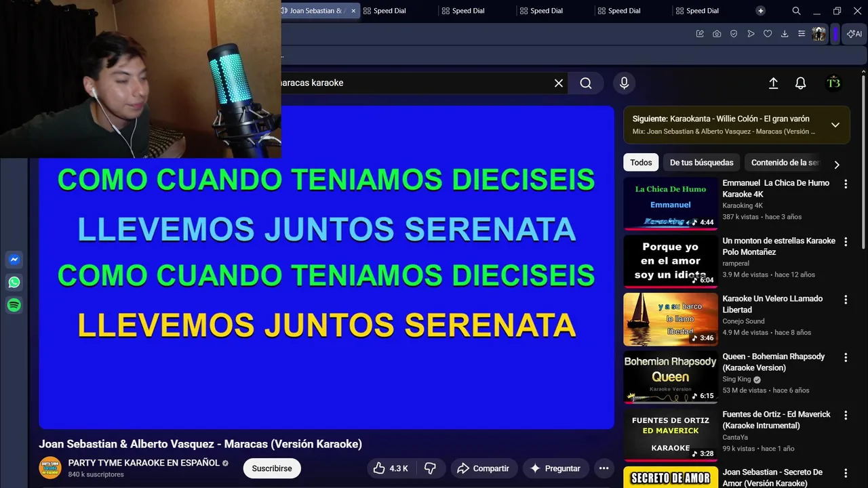Open more actions menu beside Preguntar
The image size is (868, 488).
604,468
